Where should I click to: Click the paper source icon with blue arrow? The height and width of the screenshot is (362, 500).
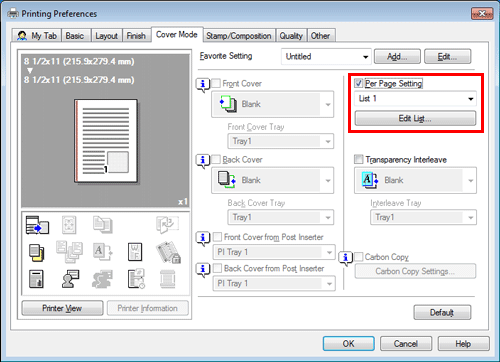37,225
